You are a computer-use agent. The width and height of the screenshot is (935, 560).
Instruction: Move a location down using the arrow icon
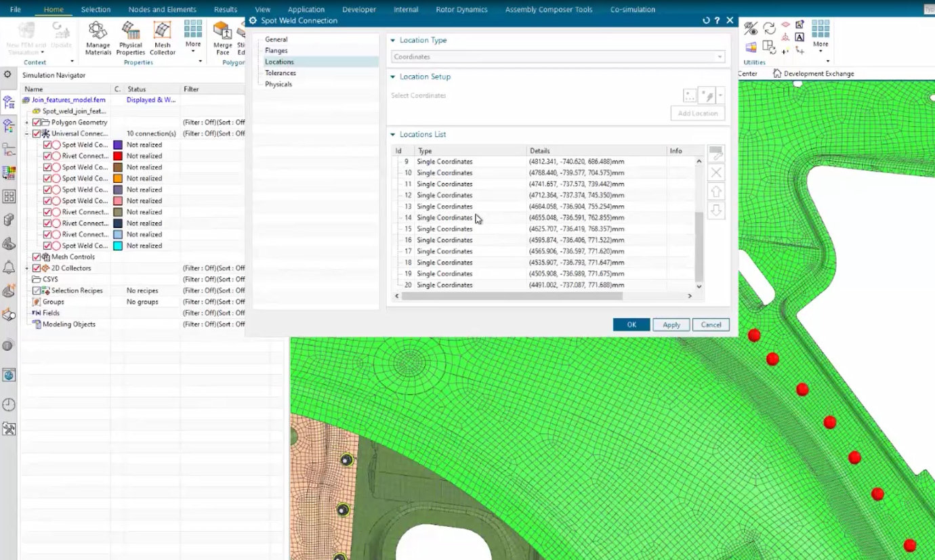(716, 211)
